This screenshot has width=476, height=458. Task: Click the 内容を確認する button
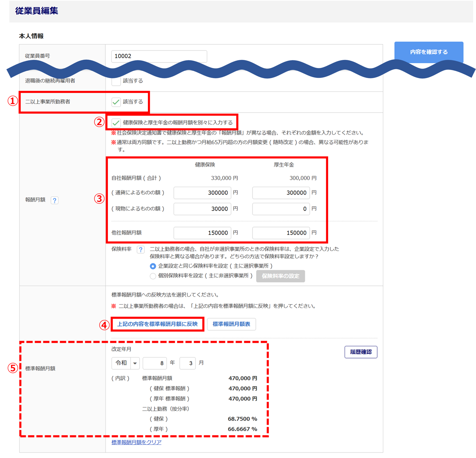428,52
